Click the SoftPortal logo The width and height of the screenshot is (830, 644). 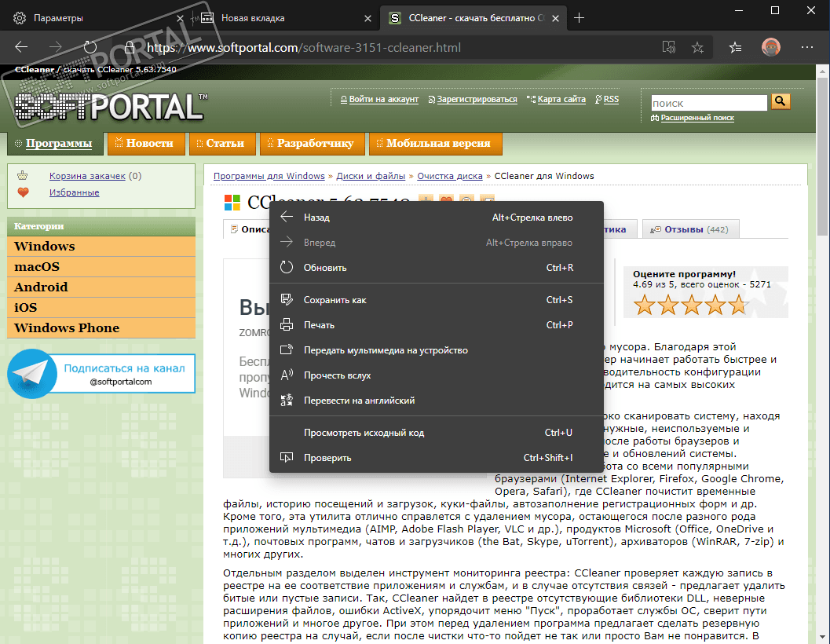(112, 107)
